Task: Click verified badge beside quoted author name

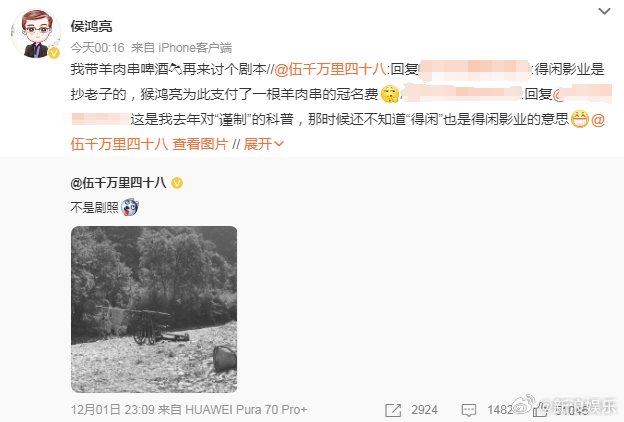Action: point(177,183)
